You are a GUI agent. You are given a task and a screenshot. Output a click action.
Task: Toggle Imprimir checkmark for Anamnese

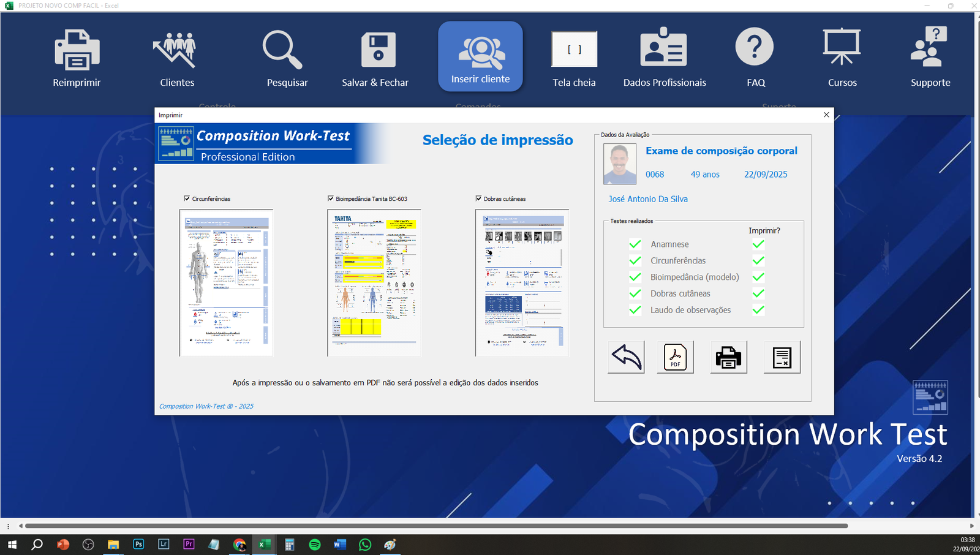[x=758, y=244]
